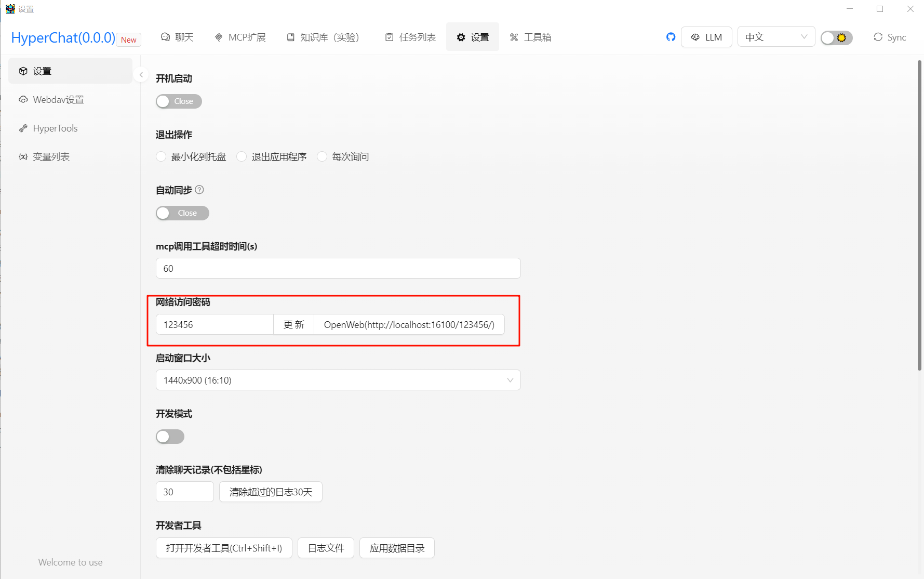This screenshot has height=579, width=924.
Task: Select 设置 in the left sidebar
Action: (x=71, y=71)
